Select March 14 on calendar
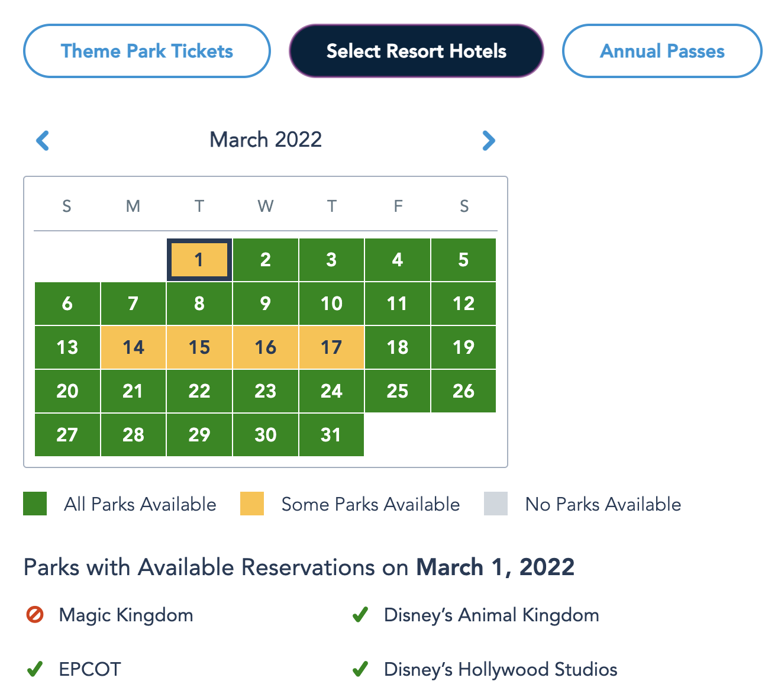The width and height of the screenshot is (781, 700). pos(133,347)
